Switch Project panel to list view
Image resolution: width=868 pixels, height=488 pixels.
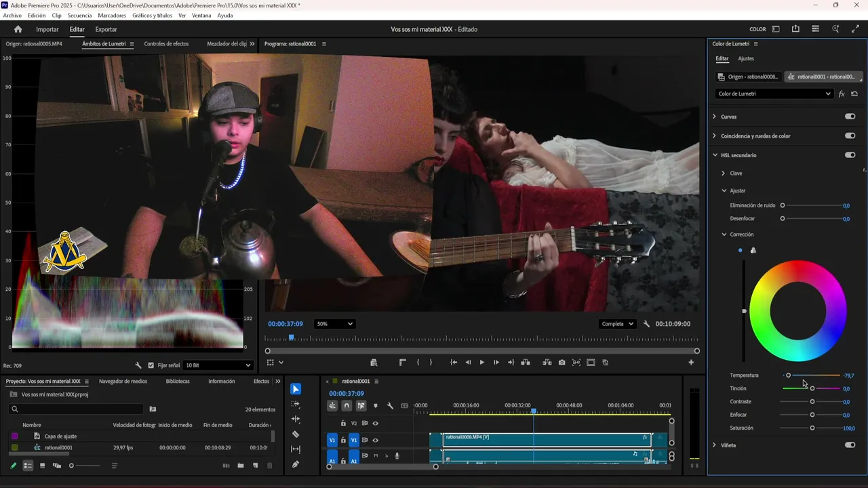coord(28,466)
